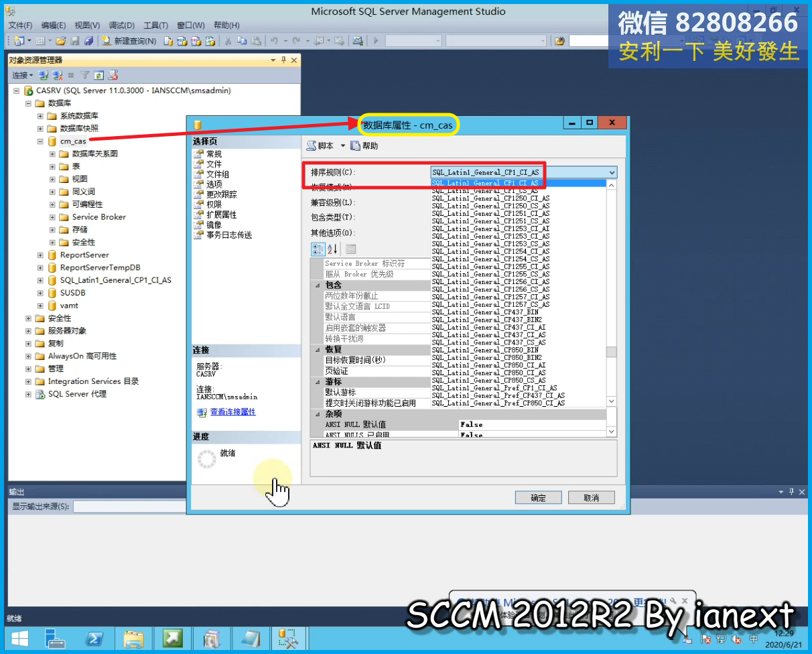Select the 文件组 page in dialog
This screenshot has width=812, height=654.
point(218,174)
